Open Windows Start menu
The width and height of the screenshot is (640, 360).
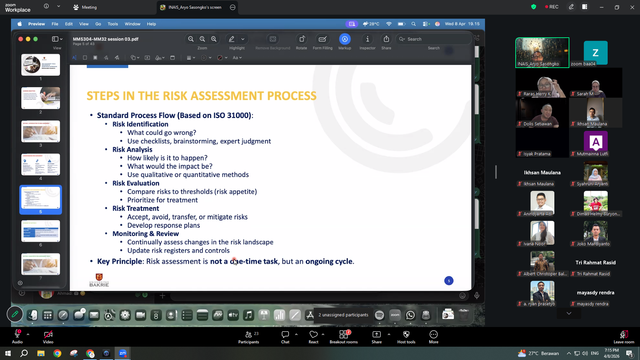tap(8, 353)
